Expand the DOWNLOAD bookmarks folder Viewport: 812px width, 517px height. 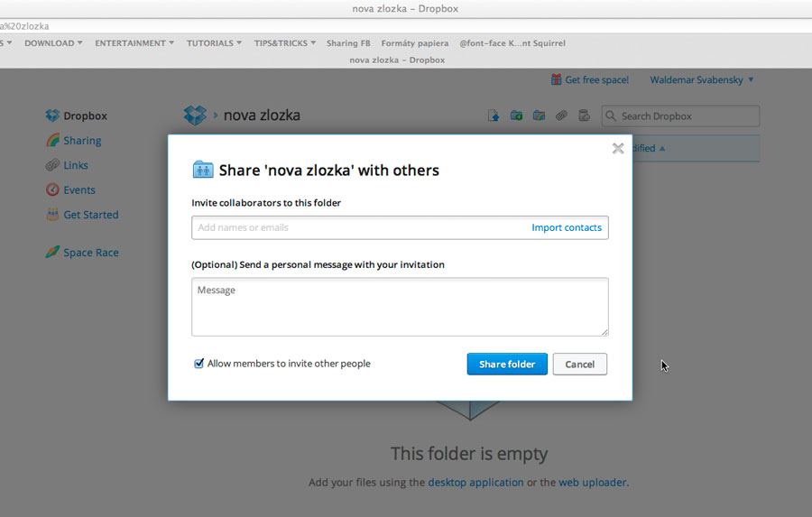point(53,43)
